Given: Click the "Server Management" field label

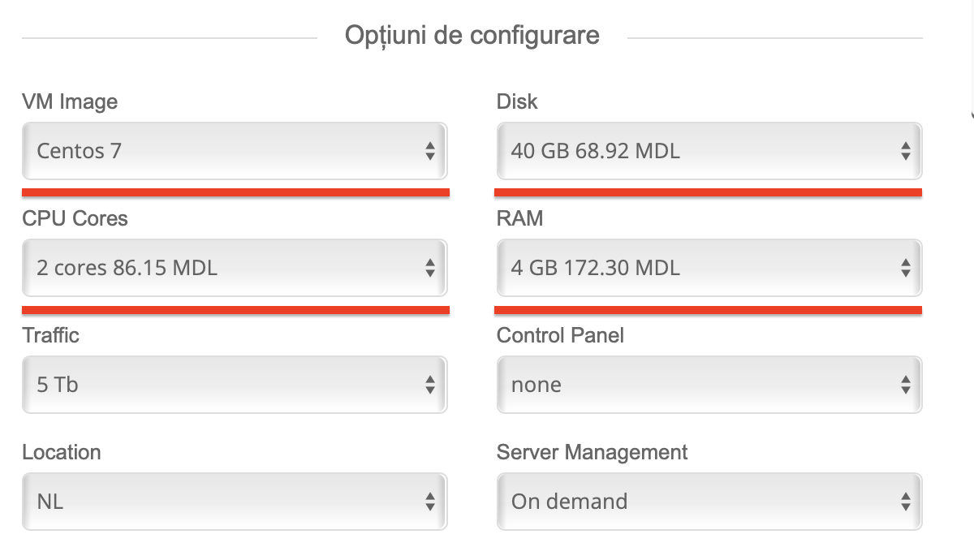Looking at the screenshot, I should 592,452.
